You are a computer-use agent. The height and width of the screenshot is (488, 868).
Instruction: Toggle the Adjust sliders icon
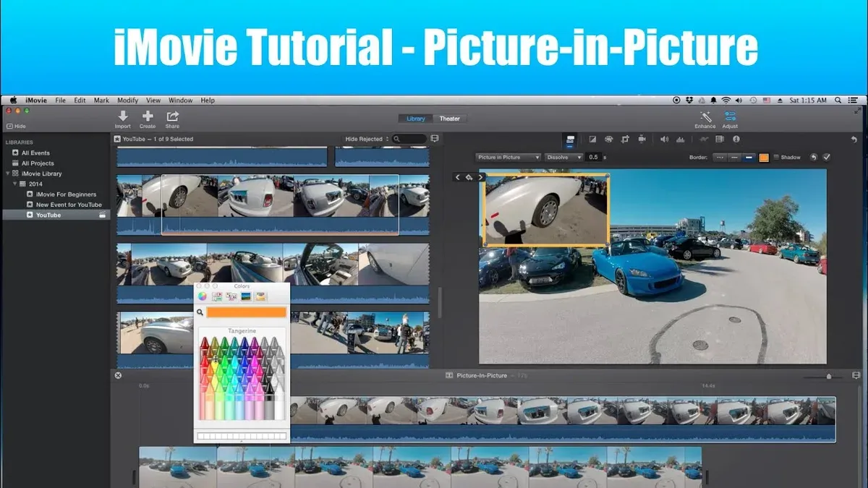(x=730, y=116)
